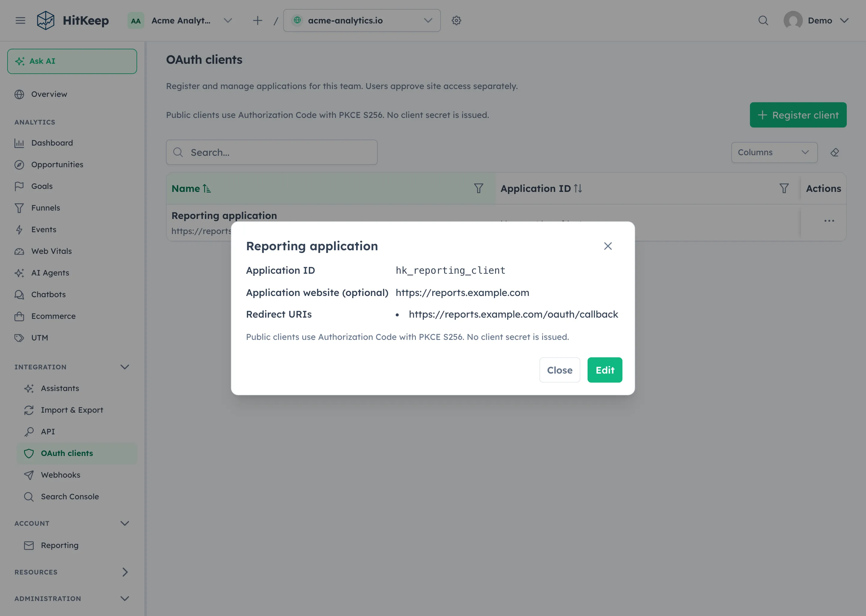Click the Edit button in dialog
This screenshot has width=866, height=616.
click(x=605, y=370)
